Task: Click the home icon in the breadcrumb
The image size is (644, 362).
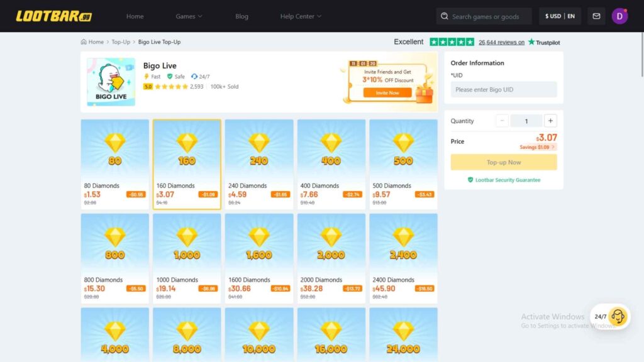Action: [84, 42]
